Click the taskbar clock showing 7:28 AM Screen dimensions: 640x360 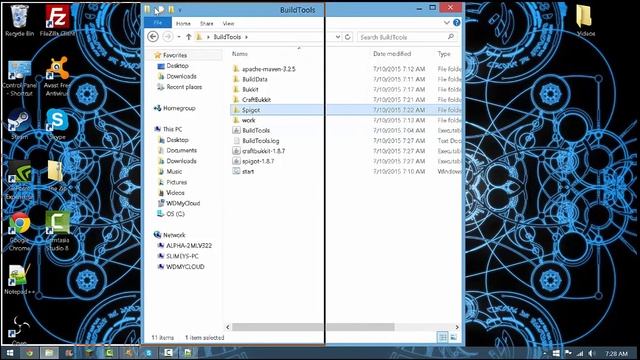(x=617, y=353)
